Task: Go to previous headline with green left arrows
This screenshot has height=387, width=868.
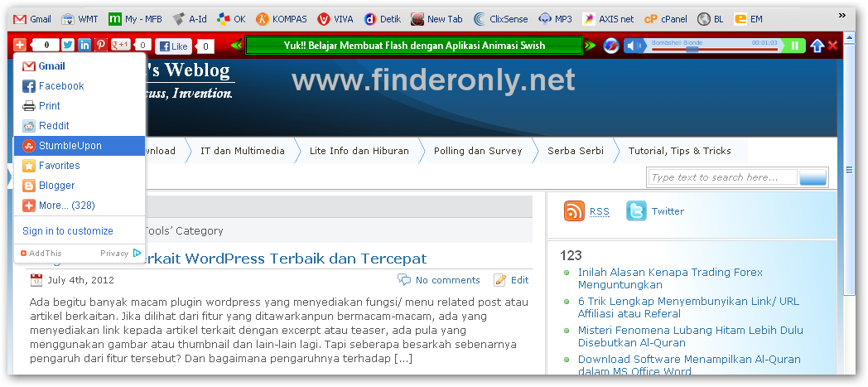Action: tap(236, 46)
